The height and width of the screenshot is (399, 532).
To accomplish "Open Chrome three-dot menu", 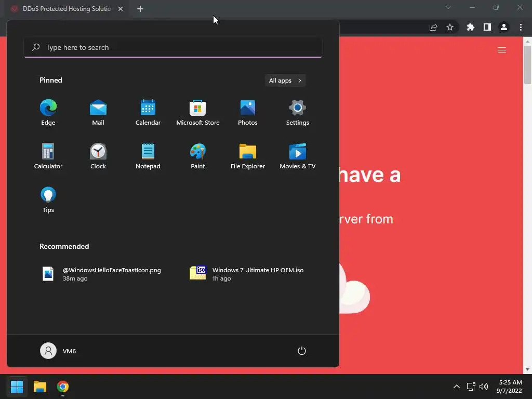I will click(521, 27).
